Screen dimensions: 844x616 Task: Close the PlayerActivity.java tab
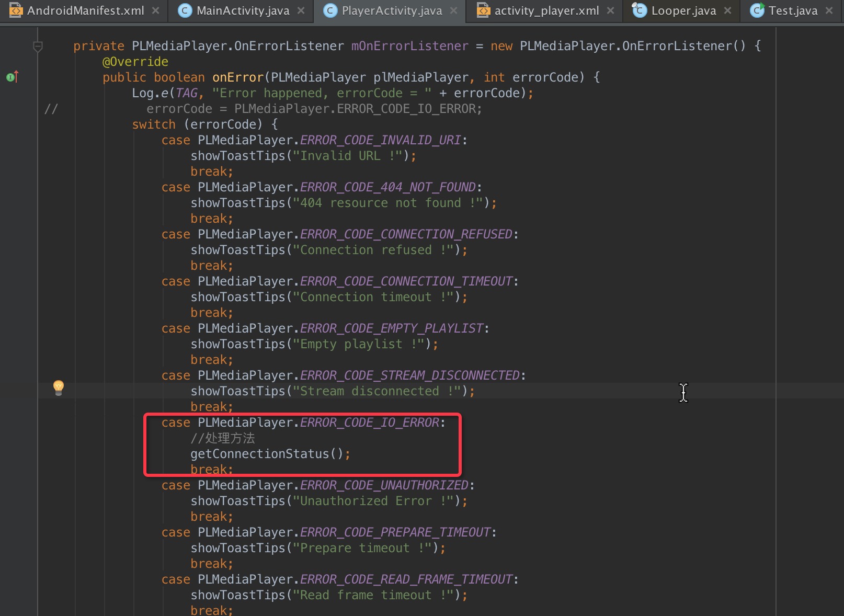[x=453, y=10]
